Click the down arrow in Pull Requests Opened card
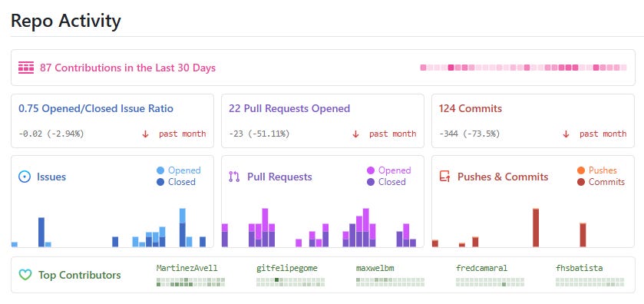The width and height of the screenshot is (644, 304). coord(355,134)
